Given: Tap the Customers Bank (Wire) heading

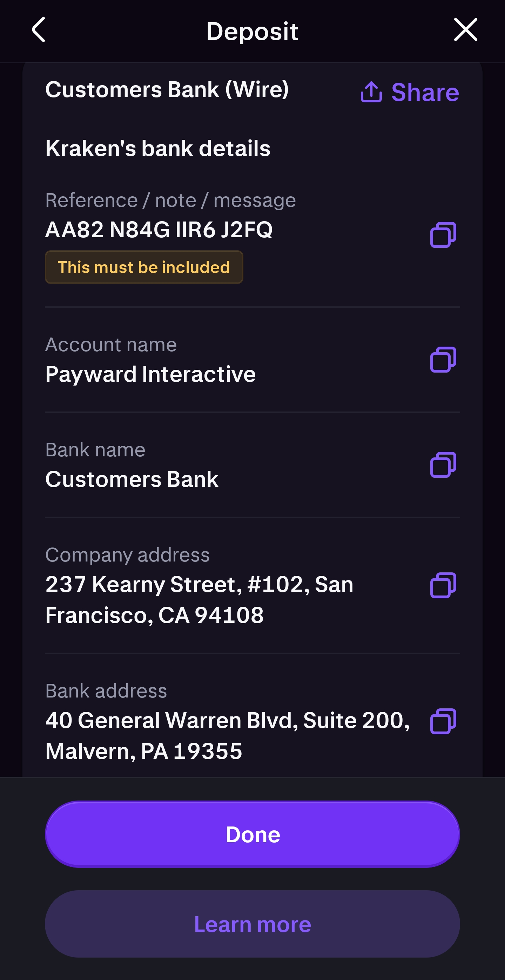Looking at the screenshot, I should pos(167,90).
